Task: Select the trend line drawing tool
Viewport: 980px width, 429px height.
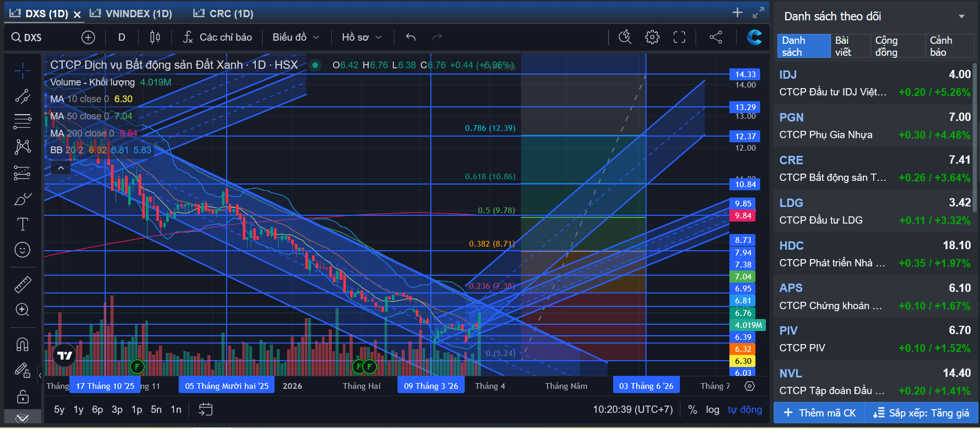Action: (x=22, y=96)
